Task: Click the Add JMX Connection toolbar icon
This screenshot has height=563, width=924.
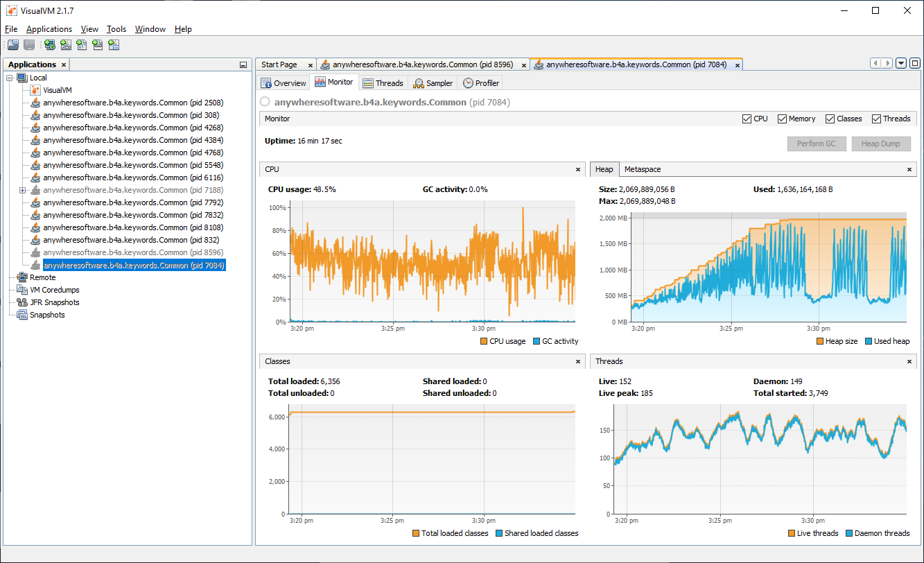Action: pos(66,45)
